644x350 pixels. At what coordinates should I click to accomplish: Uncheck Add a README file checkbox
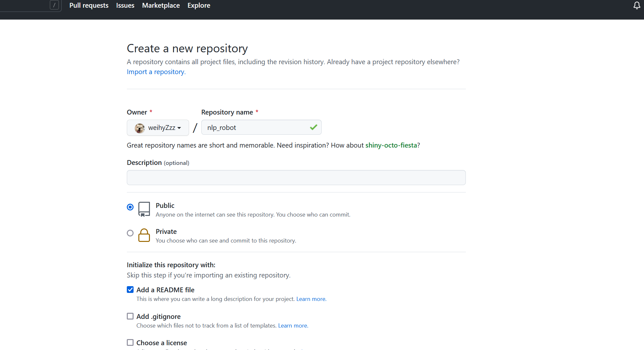130,290
